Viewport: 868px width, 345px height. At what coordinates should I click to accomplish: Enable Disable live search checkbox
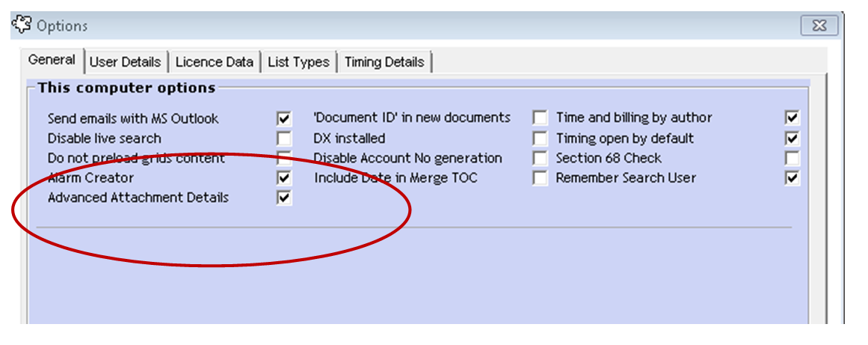tap(284, 138)
